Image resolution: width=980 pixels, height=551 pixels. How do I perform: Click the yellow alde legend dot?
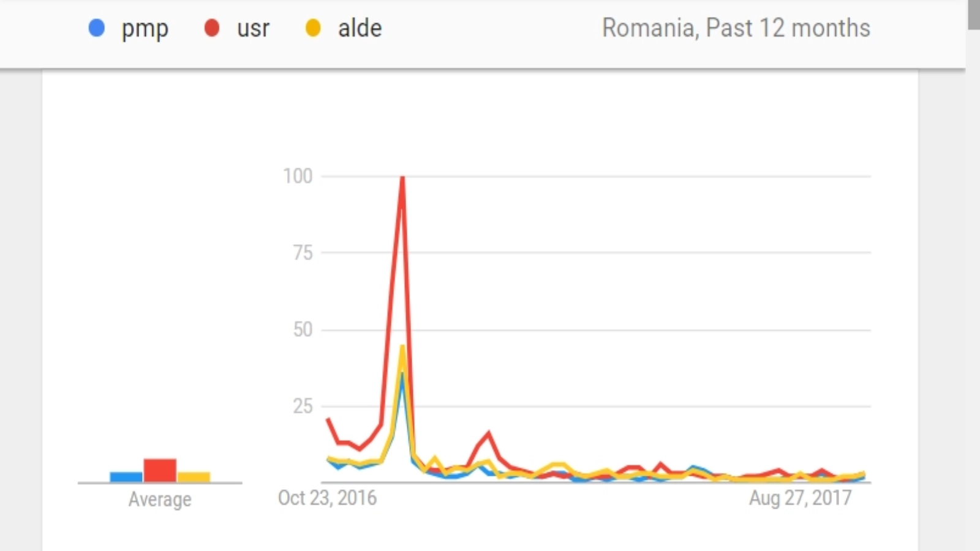click(313, 28)
